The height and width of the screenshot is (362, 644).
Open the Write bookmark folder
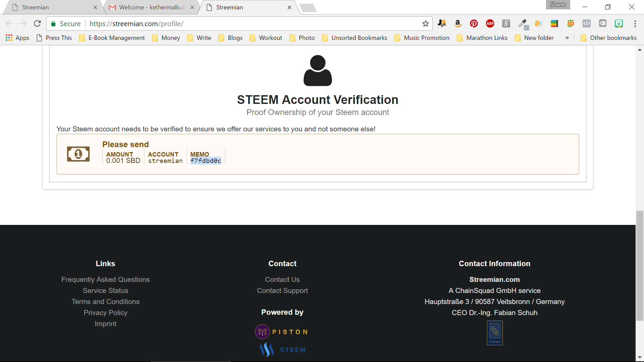(x=199, y=38)
